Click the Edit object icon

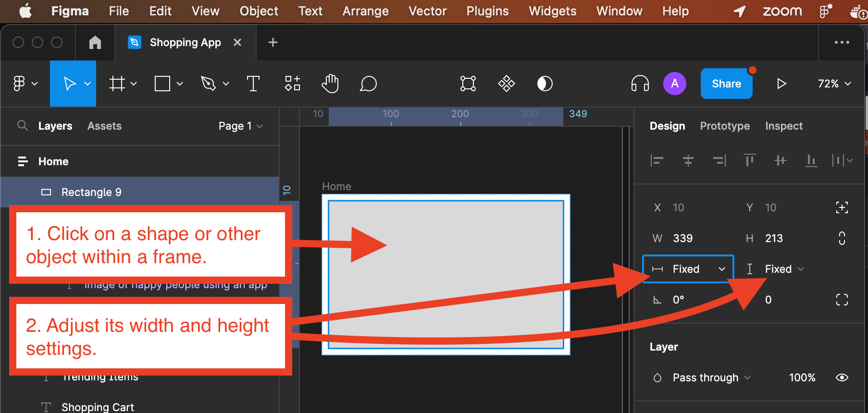[x=468, y=84]
